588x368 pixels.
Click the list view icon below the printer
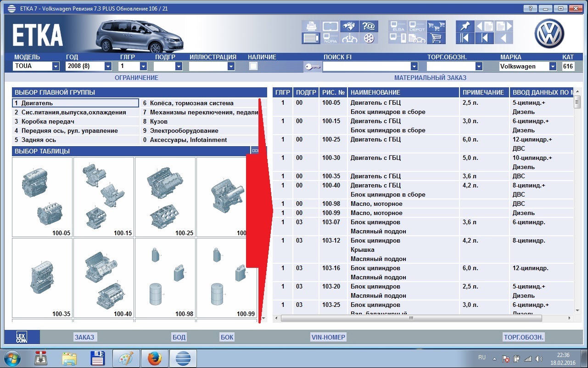click(311, 38)
